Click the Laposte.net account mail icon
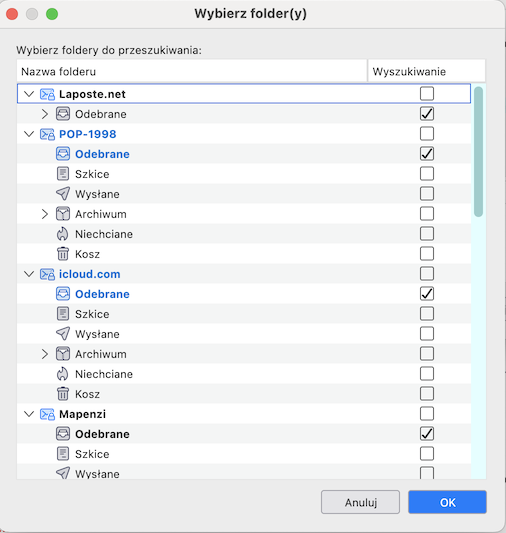The image size is (506, 533). click(47, 94)
